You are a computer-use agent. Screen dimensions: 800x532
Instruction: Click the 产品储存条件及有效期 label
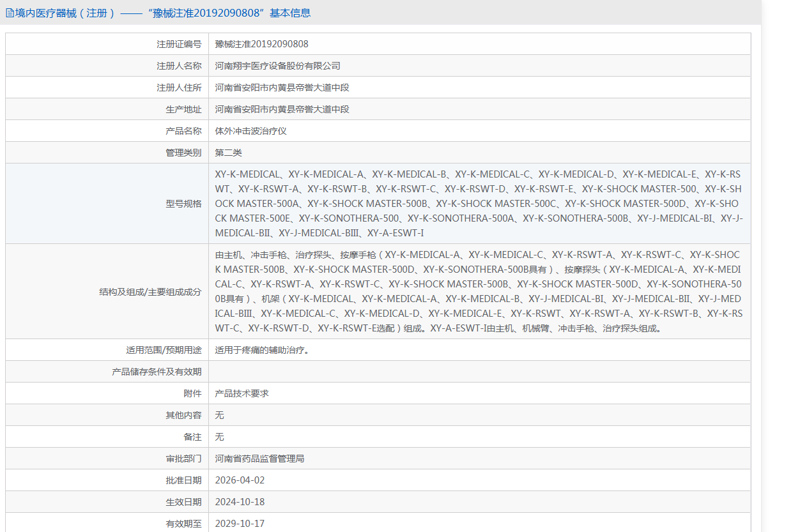point(157,372)
